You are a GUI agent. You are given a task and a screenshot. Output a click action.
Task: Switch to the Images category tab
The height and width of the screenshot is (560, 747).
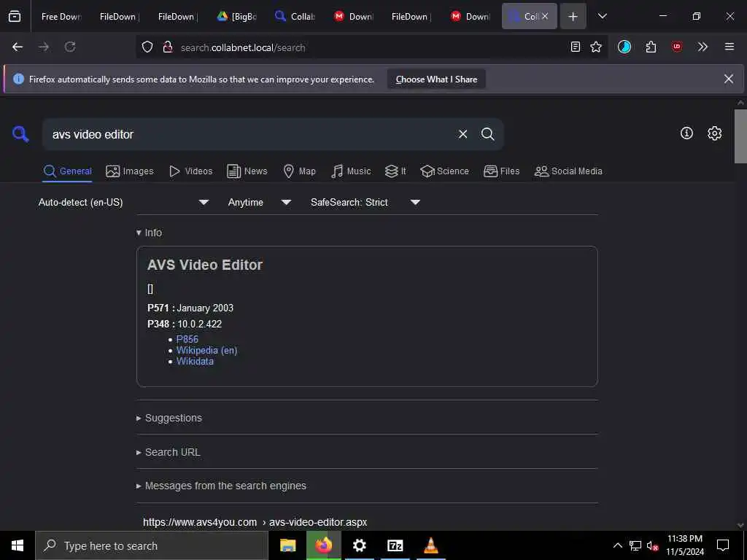(x=130, y=171)
